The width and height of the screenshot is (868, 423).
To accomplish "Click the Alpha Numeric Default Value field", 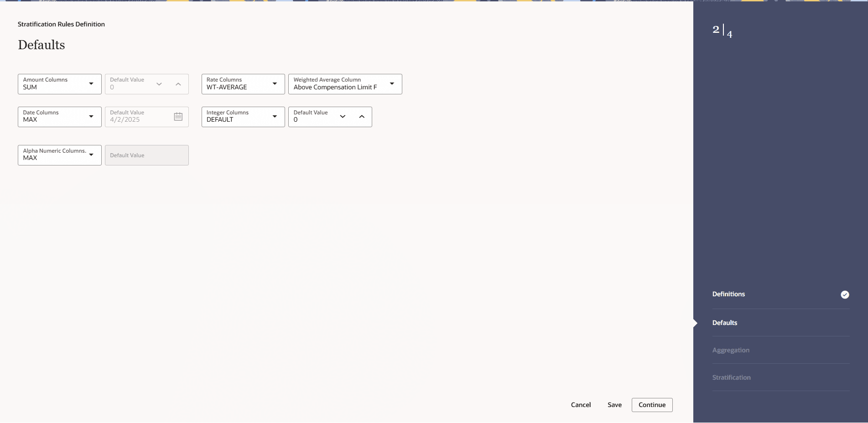I will 146,155.
